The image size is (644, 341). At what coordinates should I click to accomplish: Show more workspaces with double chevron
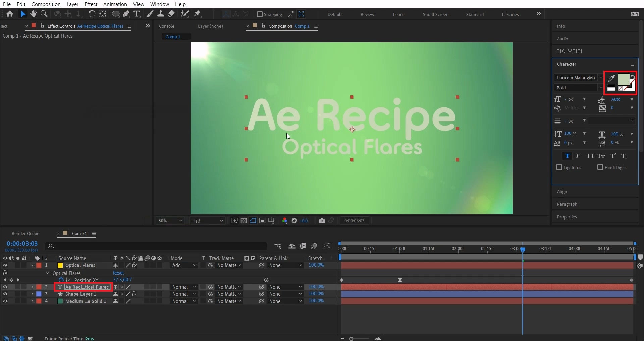tap(539, 14)
